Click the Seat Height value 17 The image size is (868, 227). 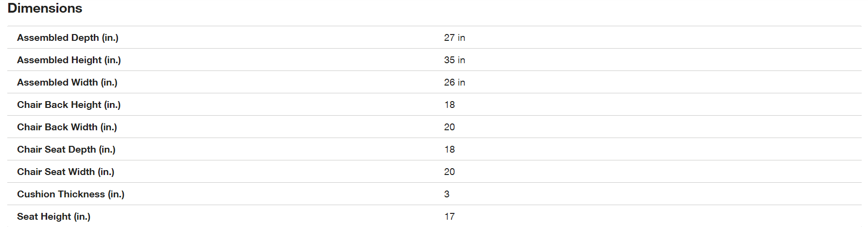pyautogui.click(x=450, y=216)
